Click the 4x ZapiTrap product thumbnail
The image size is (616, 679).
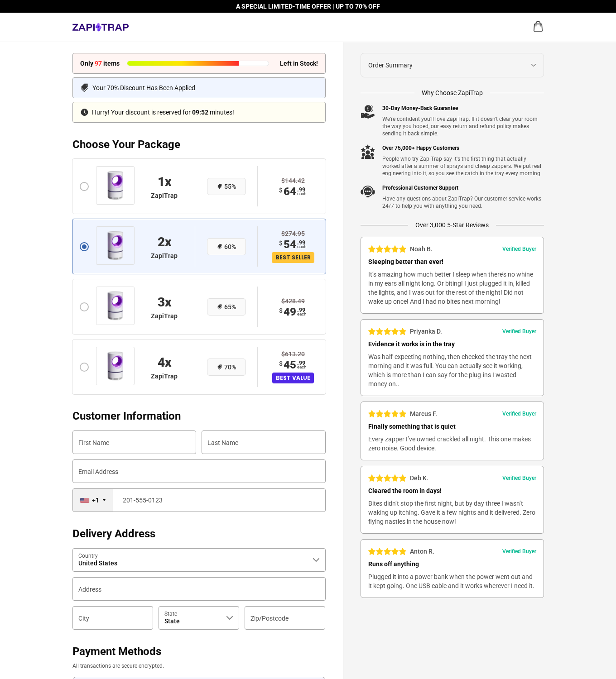coord(115,366)
